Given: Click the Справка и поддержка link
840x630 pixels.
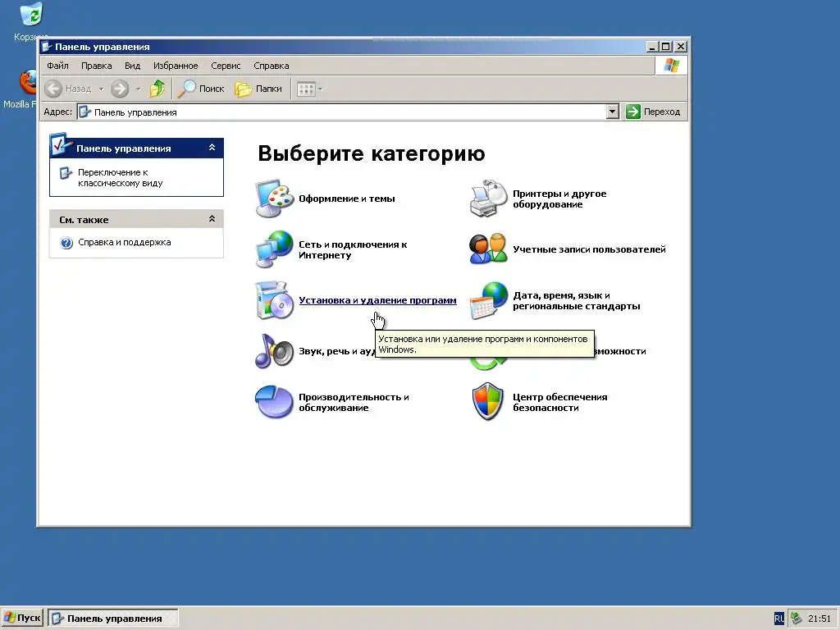Looking at the screenshot, I should pos(125,242).
